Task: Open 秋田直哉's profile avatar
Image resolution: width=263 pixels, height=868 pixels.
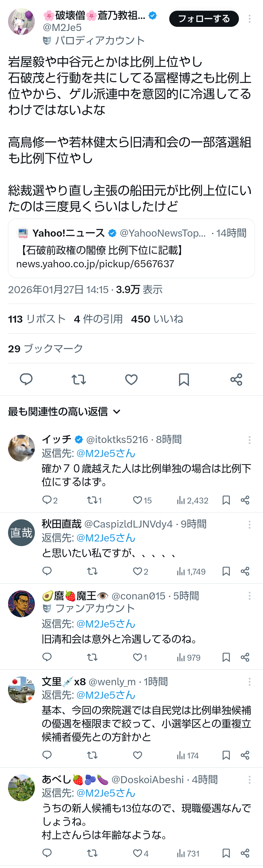Action: pos(21,532)
